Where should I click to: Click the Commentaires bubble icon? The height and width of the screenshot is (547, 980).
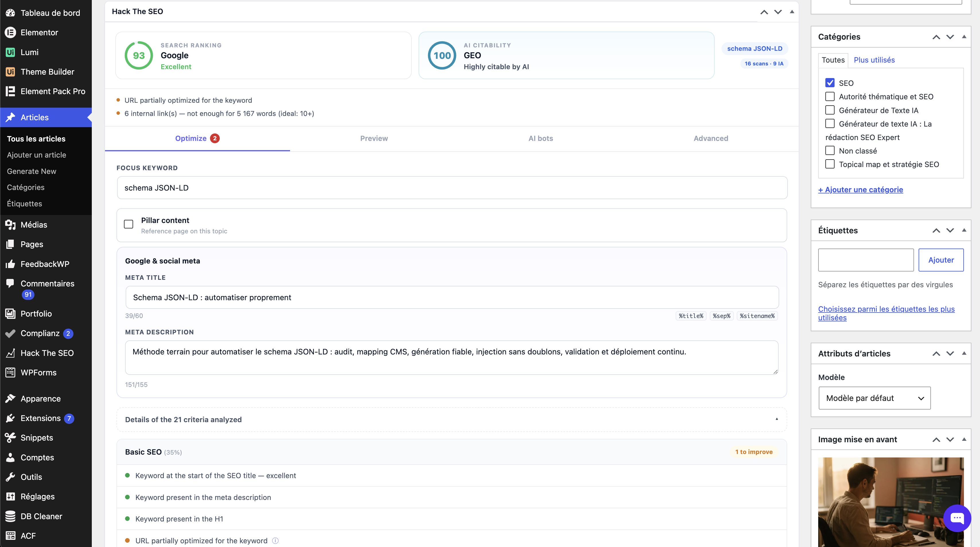coord(10,283)
